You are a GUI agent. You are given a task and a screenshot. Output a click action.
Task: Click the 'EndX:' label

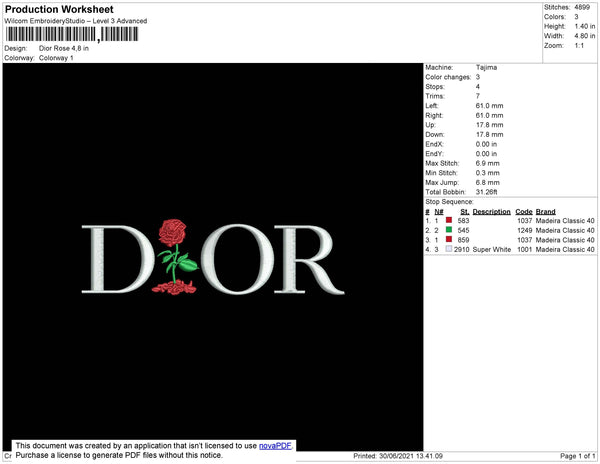click(x=435, y=144)
